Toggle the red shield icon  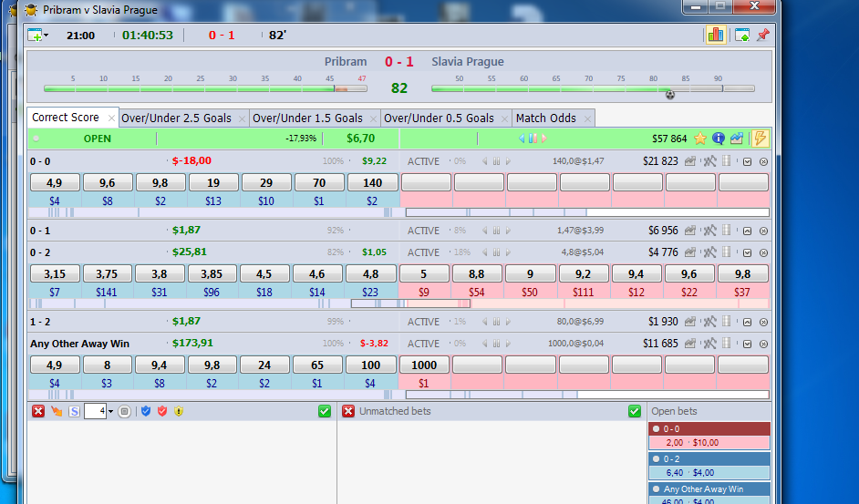[162, 411]
